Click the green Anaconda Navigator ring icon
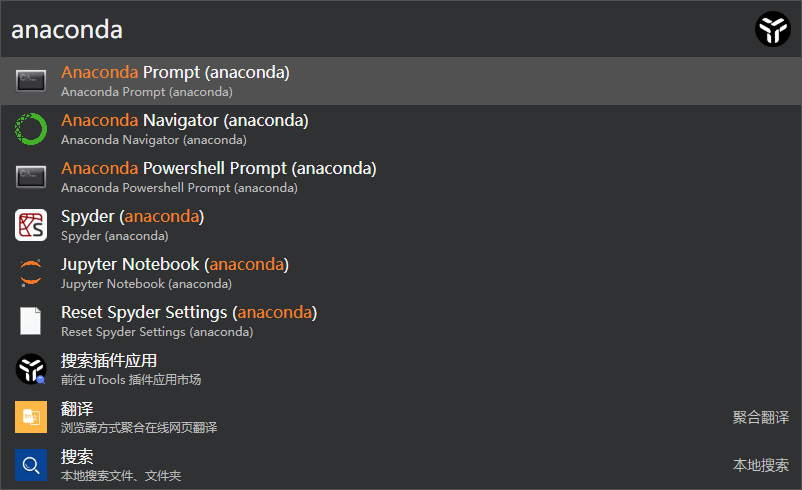Image resolution: width=802 pixels, height=490 pixels. (31, 129)
